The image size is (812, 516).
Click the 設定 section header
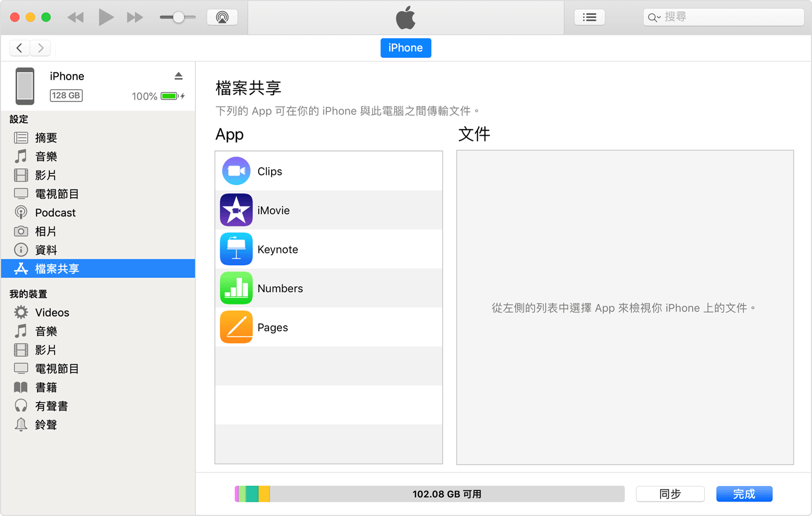(x=19, y=120)
